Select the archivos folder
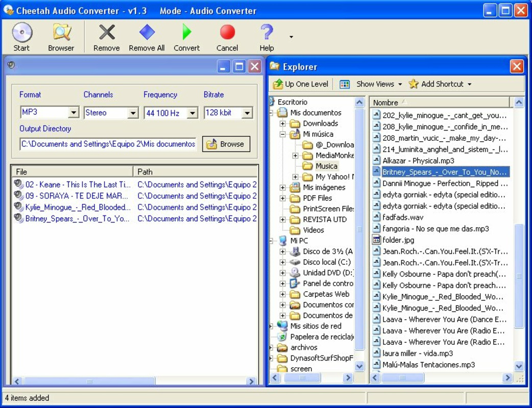532x408 pixels. 304,347
